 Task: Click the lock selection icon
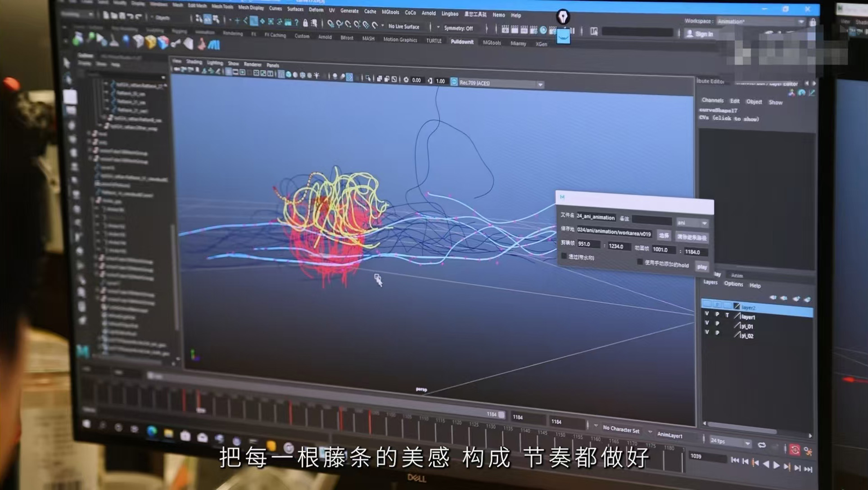click(x=305, y=23)
